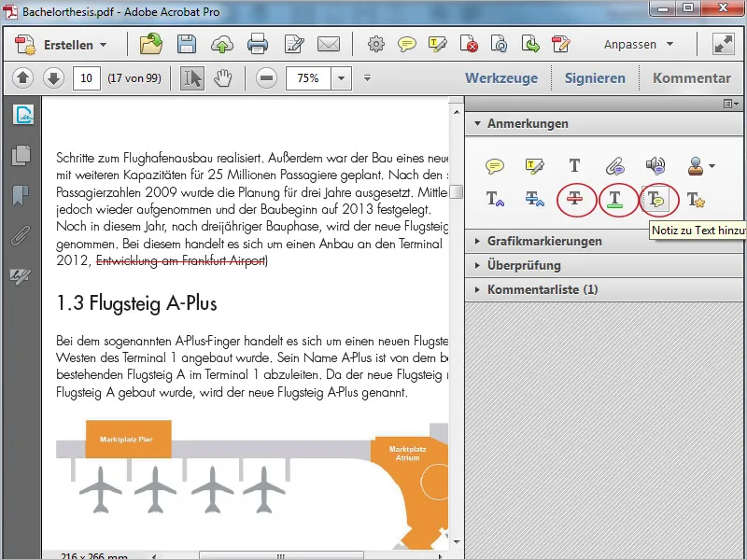The image size is (747, 560).
Task: Click the top sidebar page icon
Action: click(x=22, y=115)
